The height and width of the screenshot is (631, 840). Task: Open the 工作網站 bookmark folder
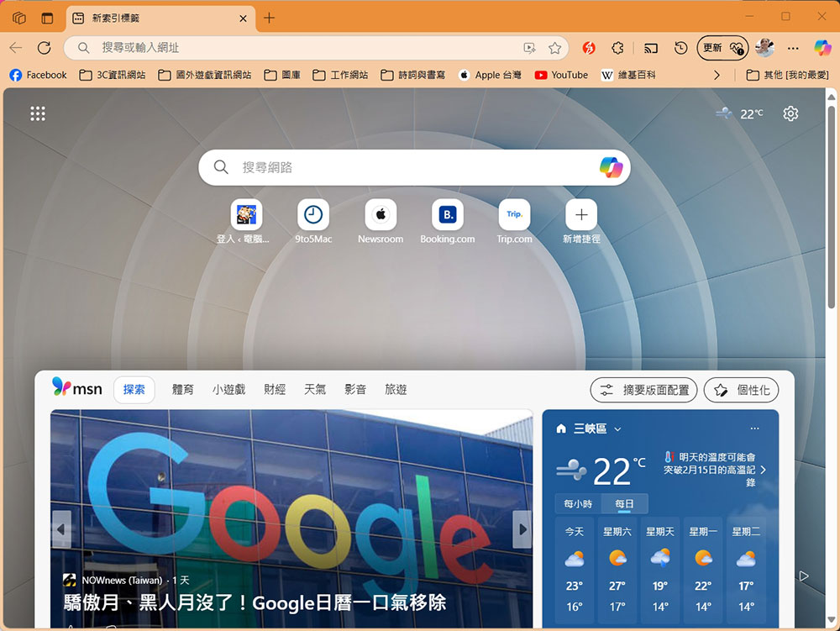(x=340, y=75)
